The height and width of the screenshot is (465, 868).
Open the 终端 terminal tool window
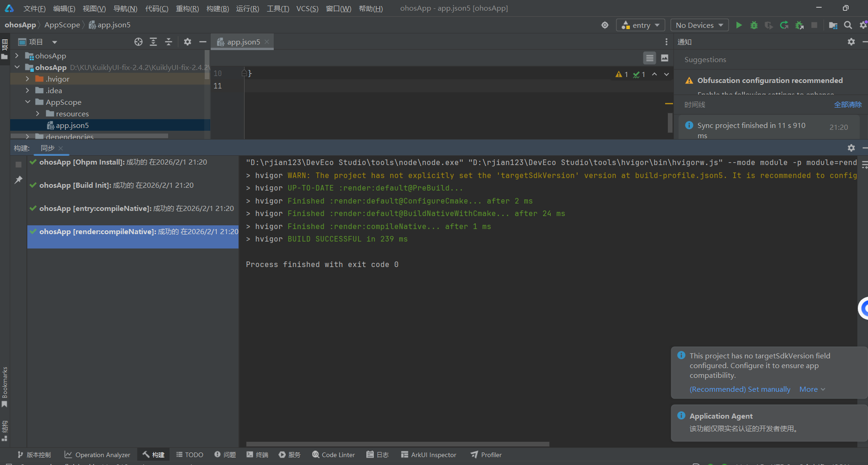click(x=258, y=455)
